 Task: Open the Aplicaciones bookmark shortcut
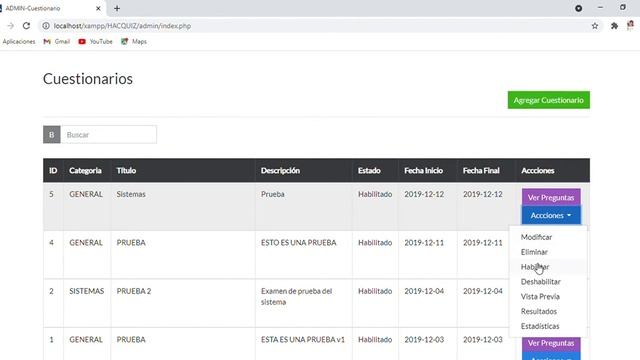[19, 42]
